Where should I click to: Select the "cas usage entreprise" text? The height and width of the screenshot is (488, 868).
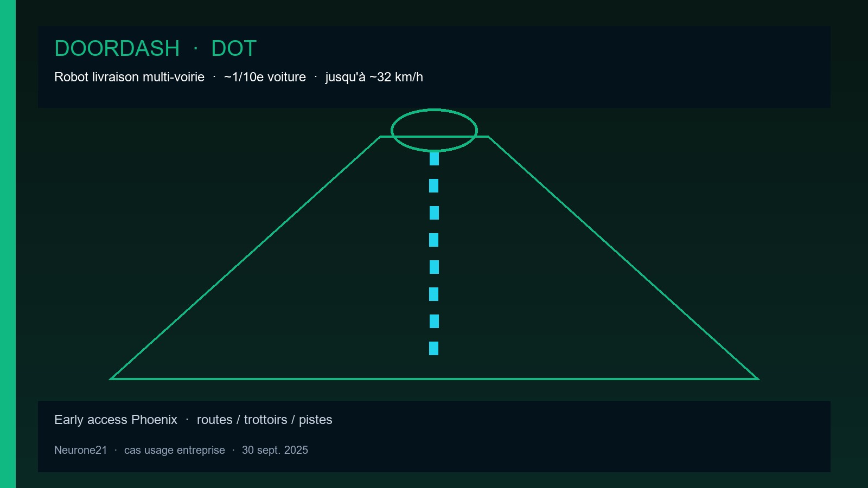174,450
